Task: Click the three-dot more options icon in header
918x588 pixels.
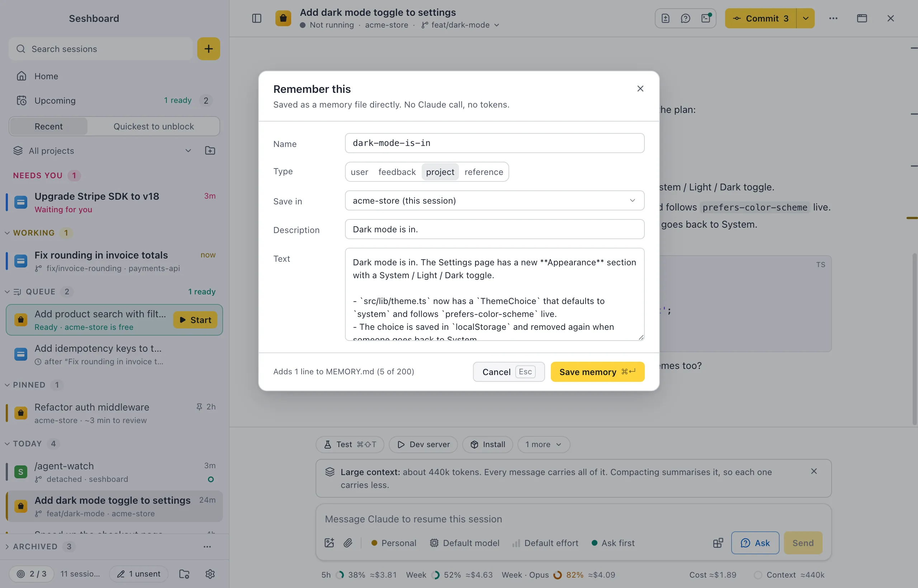Action: 833,18
